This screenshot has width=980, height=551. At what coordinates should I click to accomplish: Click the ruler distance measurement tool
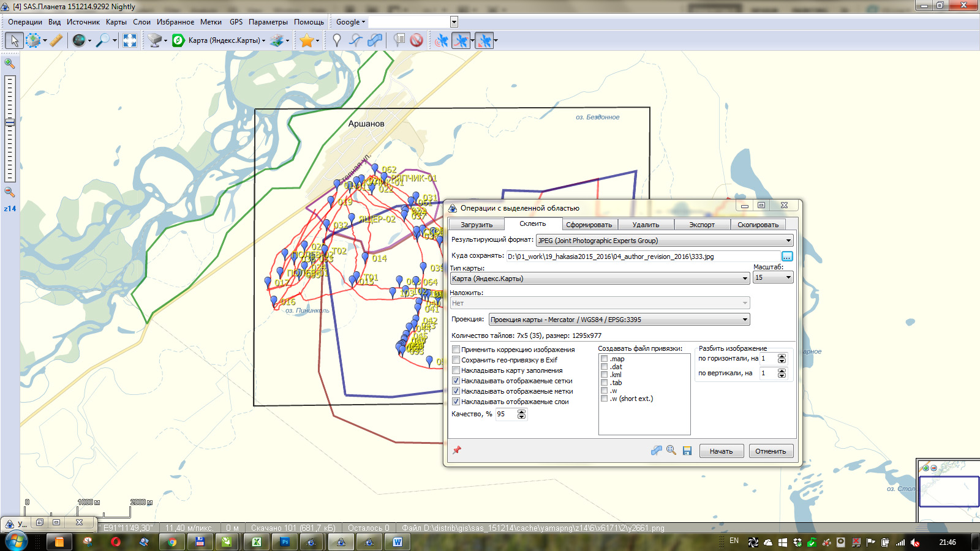click(x=56, y=40)
